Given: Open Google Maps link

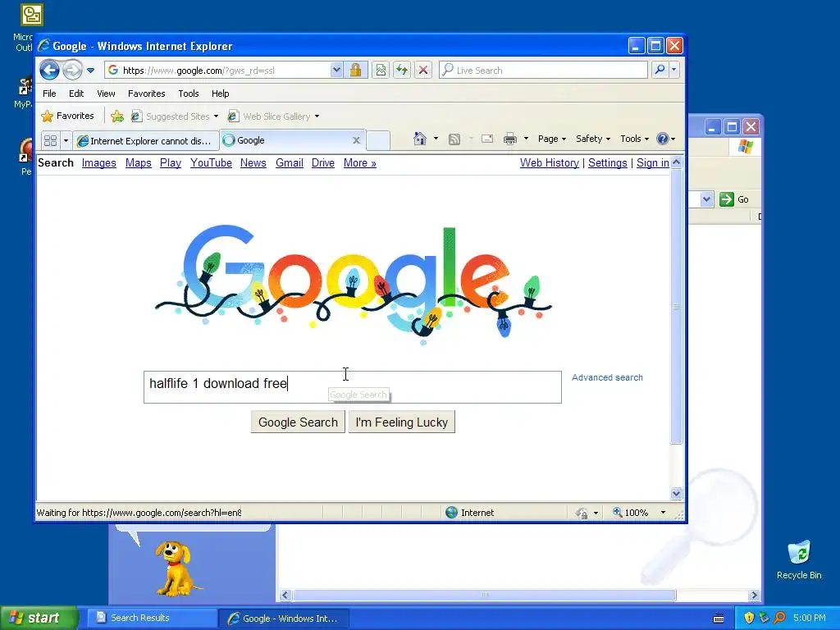Looking at the screenshot, I should click(138, 163).
